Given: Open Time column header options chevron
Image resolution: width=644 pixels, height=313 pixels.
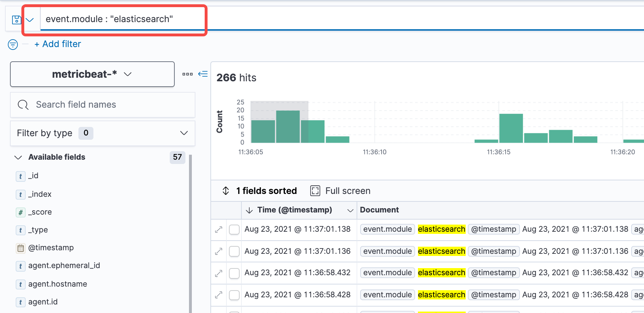Looking at the screenshot, I should [350, 210].
